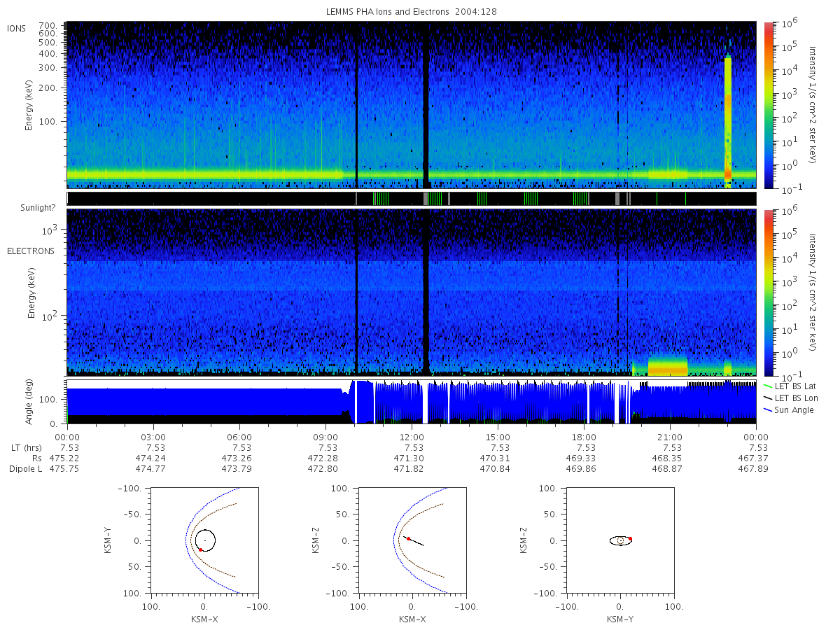Click the '09:00' time tick label
This screenshot has height=630, width=840.
click(325, 437)
